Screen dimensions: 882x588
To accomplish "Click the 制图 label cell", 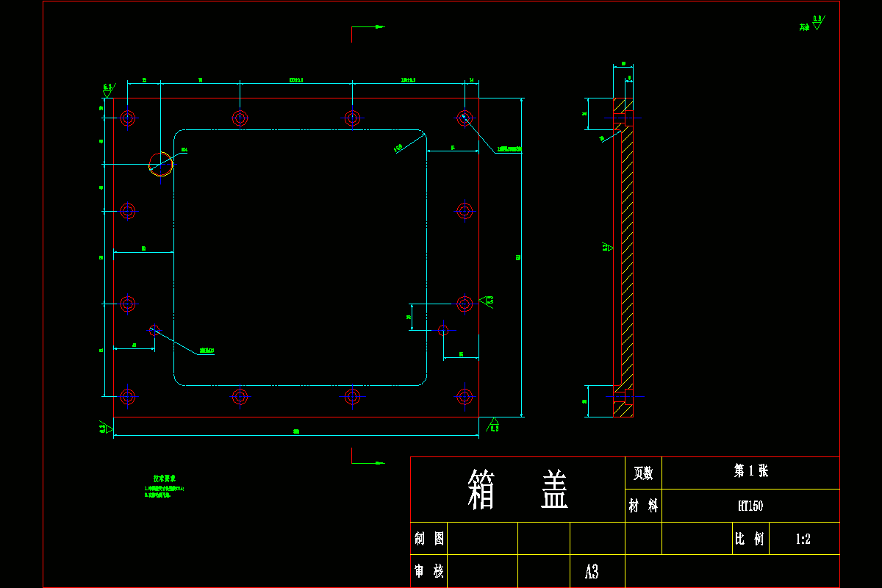I will [429, 539].
